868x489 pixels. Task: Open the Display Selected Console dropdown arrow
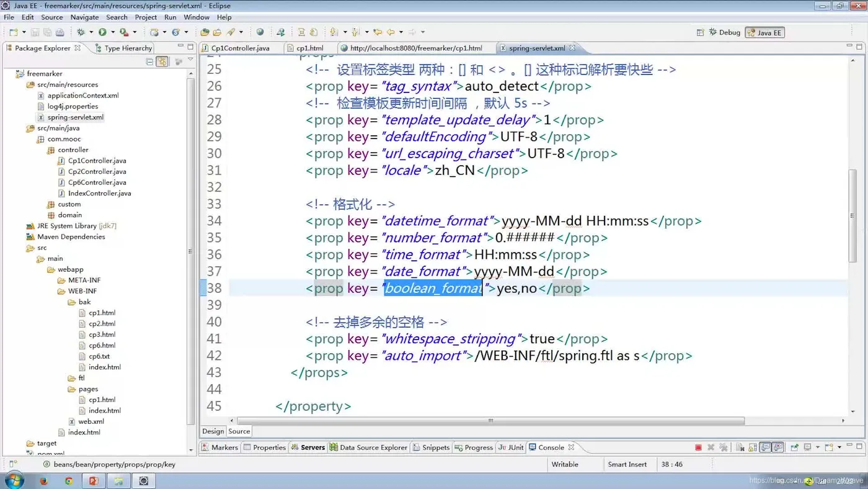click(x=818, y=447)
